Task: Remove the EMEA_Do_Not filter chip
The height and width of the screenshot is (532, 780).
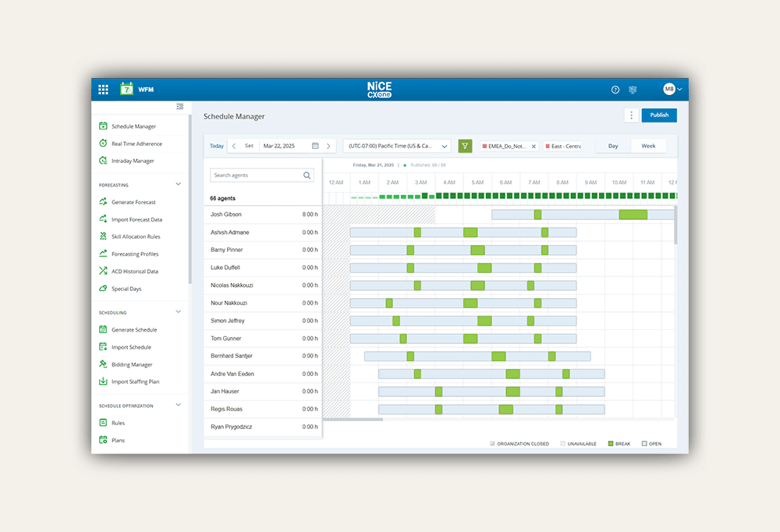Action: [534, 147]
